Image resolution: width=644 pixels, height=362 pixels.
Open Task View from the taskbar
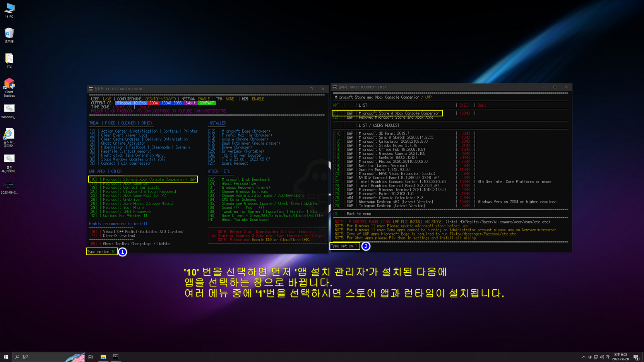(91, 357)
